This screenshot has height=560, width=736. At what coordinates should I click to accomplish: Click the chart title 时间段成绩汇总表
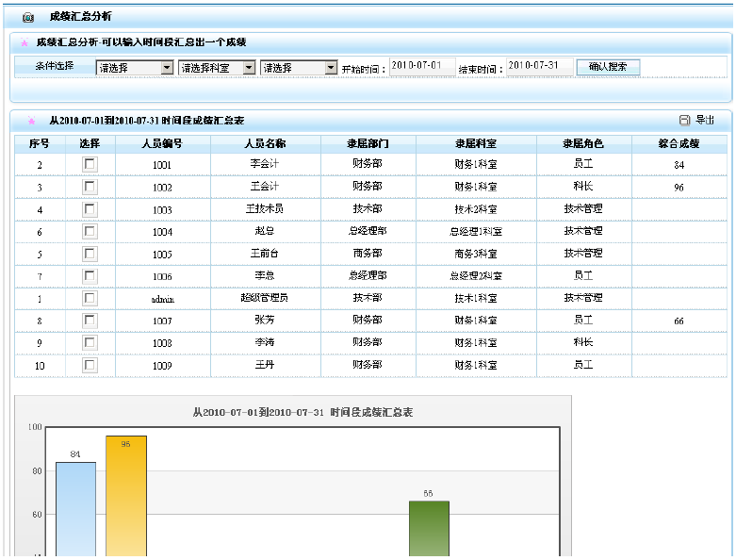coord(303,412)
